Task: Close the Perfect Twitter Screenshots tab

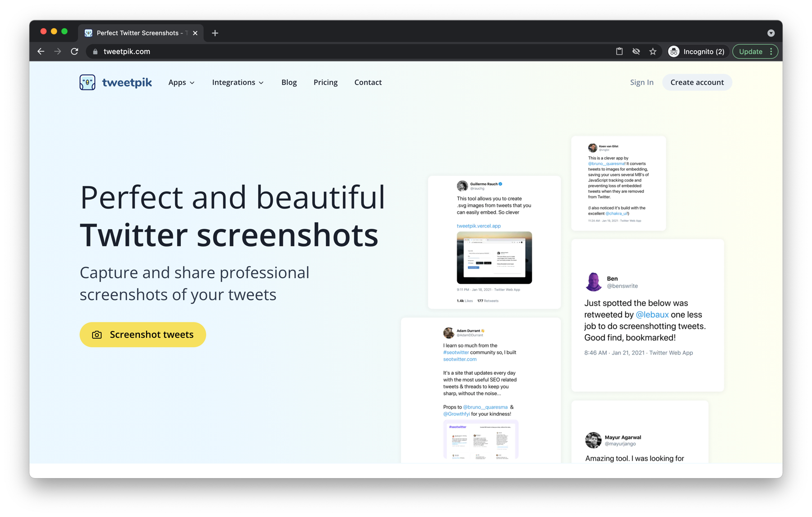Action: point(195,33)
